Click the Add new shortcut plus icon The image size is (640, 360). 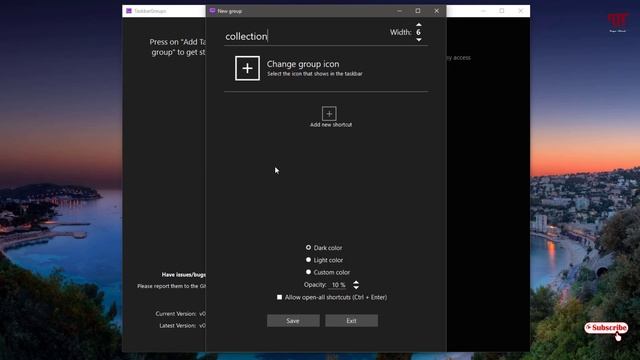329,113
